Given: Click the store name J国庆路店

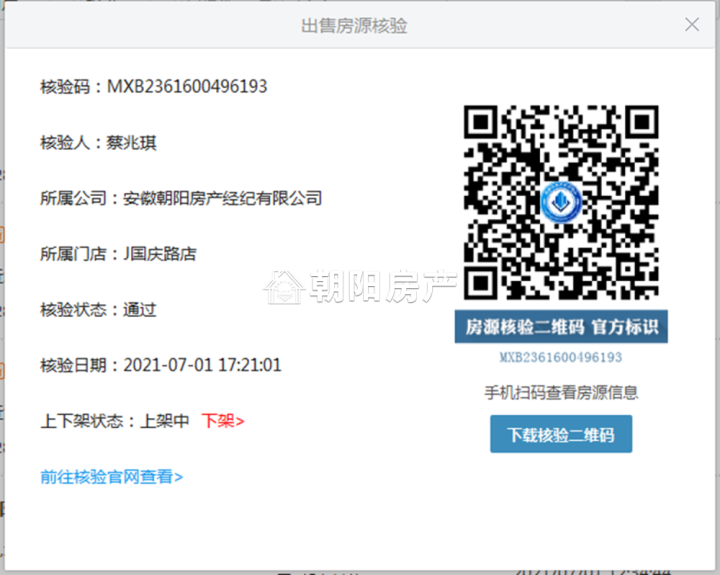Looking at the screenshot, I should [160, 254].
